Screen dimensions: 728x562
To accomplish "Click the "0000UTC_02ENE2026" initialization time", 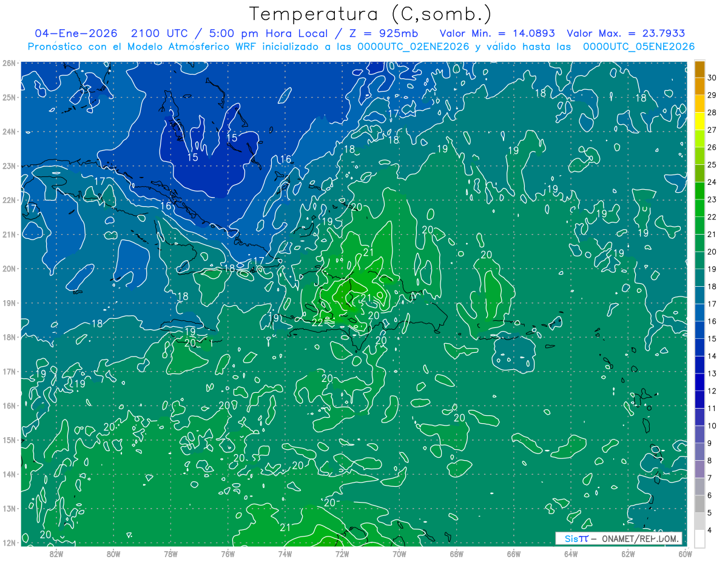I will pyautogui.click(x=413, y=47).
